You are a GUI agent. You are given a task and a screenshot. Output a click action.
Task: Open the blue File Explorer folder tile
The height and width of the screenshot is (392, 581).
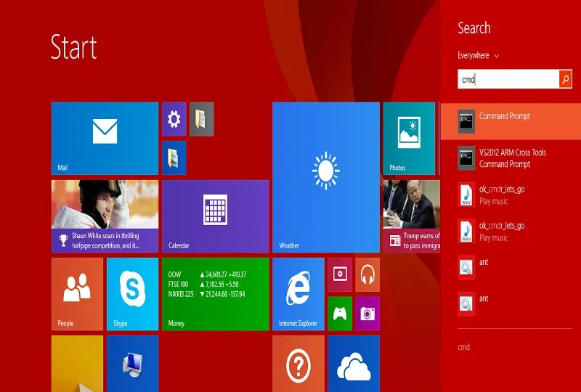pyautogui.click(x=174, y=158)
